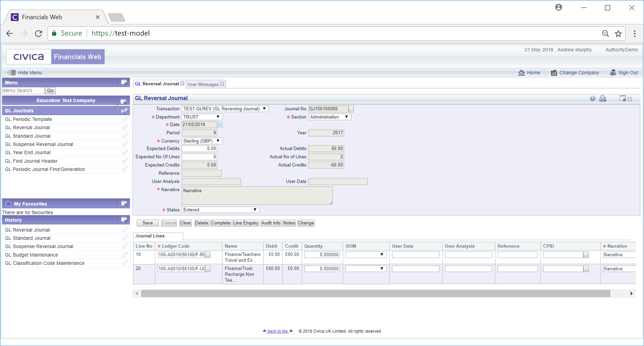The width and height of the screenshot is (644, 346).
Task: Open ledger code lookup for line 10
Action: coord(208,255)
